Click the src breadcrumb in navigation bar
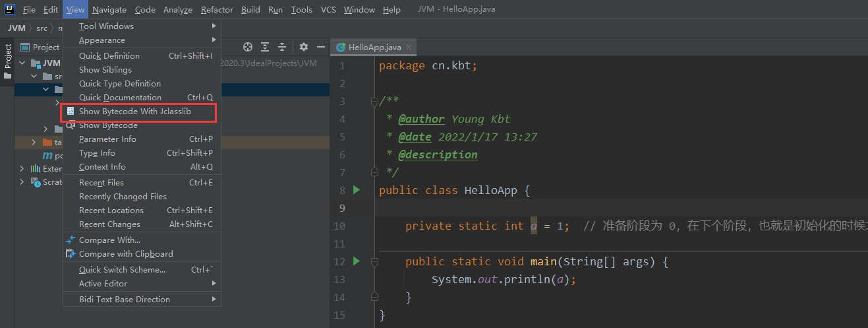 [x=42, y=28]
